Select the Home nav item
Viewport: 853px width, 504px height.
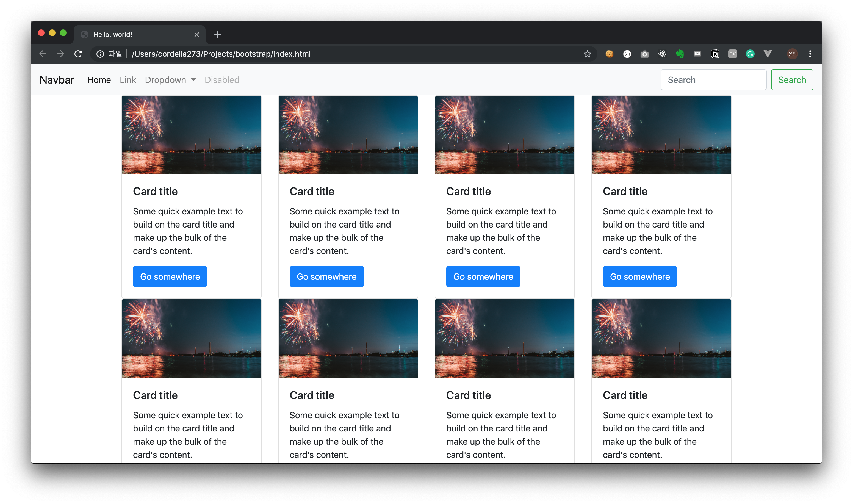coord(99,80)
